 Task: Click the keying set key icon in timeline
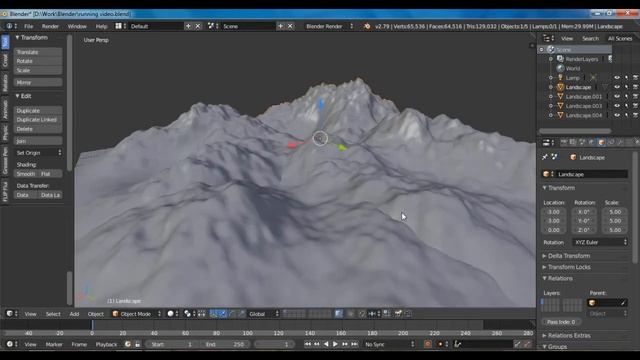pos(458,344)
